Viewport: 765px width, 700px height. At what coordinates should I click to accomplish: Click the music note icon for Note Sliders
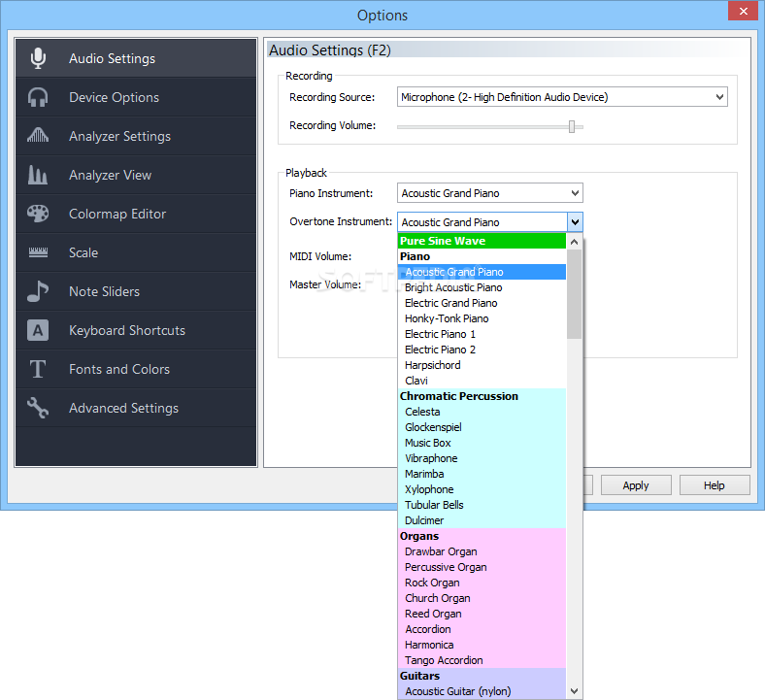[x=38, y=291]
